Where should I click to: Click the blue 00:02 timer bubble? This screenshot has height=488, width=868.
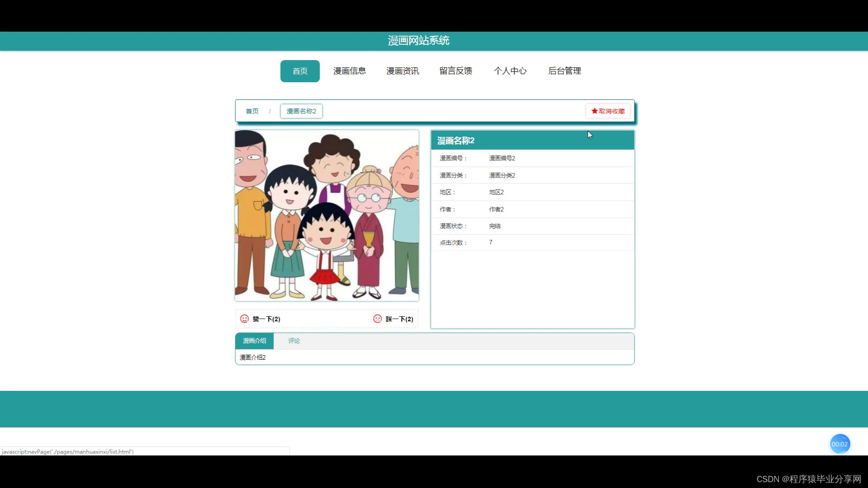840,444
